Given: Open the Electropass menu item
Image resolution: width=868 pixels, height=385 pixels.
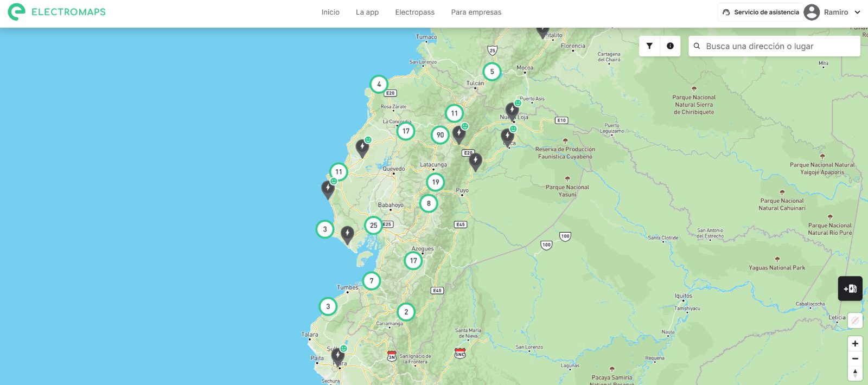Looking at the screenshot, I should (415, 12).
